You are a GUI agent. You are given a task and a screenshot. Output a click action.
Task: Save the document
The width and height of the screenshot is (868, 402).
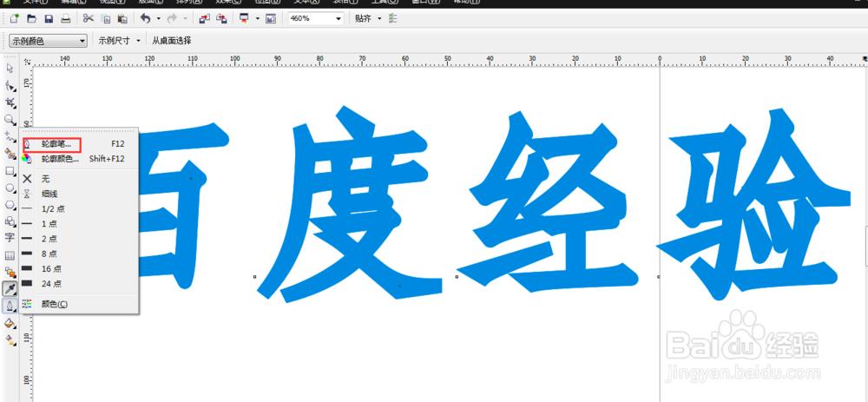pyautogui.click(x=49, y=19)
